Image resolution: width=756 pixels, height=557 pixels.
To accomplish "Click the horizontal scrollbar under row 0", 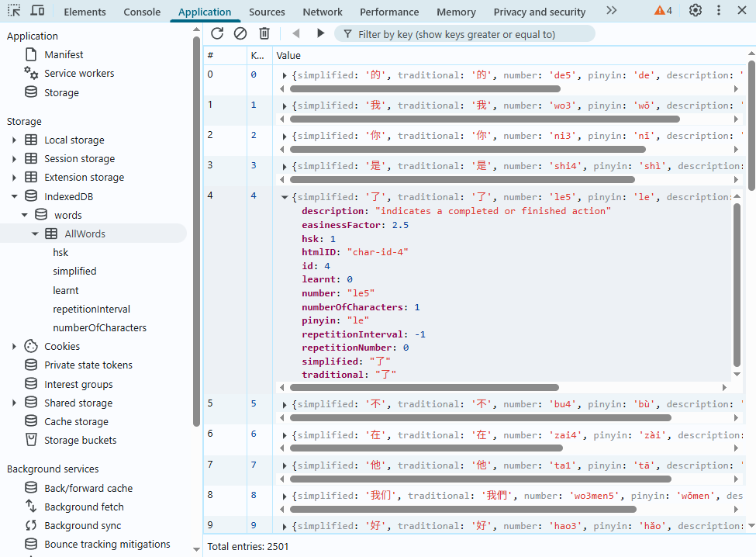I will (x=424, y=88).
